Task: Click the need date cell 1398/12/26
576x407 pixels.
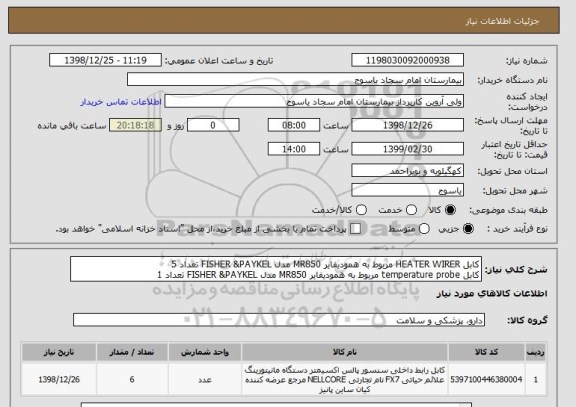Action: coord(59,379)
